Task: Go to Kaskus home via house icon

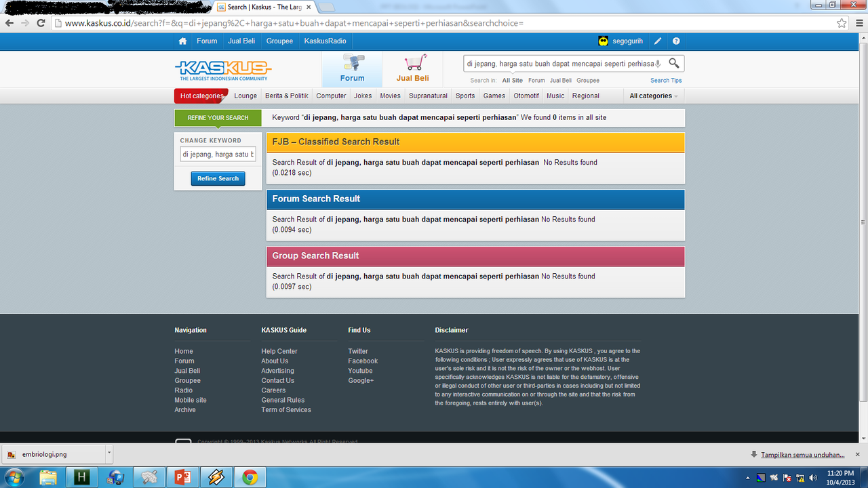Action: pyautogui.click(x=182, y=41)
